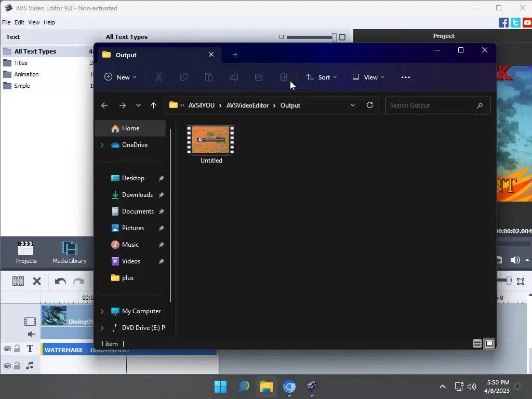The image size is (532, 399).
Task: Toggle lock on the text track
Action: pyautogui.click(x=17, y=349)
